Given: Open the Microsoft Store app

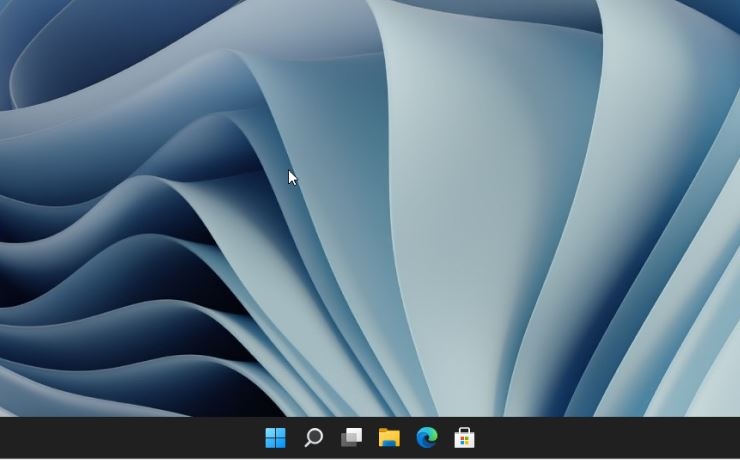Looking at the screenshot, I should click(464, 438).
